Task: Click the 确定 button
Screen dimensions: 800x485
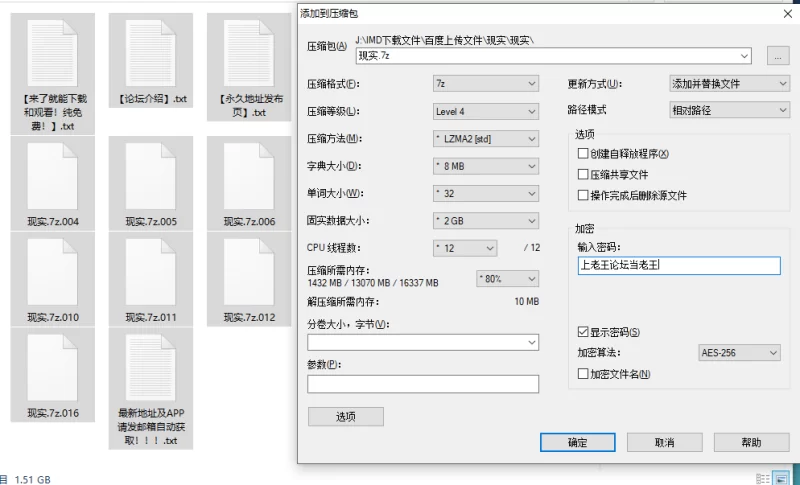Action: (x=577, y=442)
